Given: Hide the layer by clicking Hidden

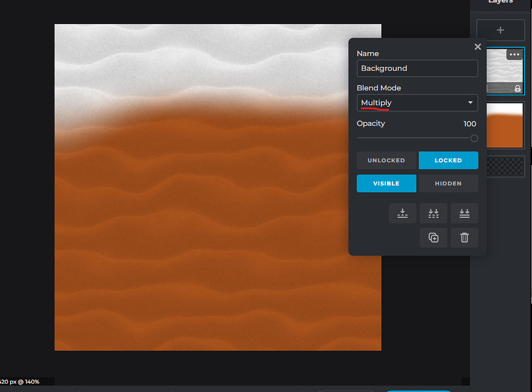Looking at the screenshot, I should (x=448, y=183).
